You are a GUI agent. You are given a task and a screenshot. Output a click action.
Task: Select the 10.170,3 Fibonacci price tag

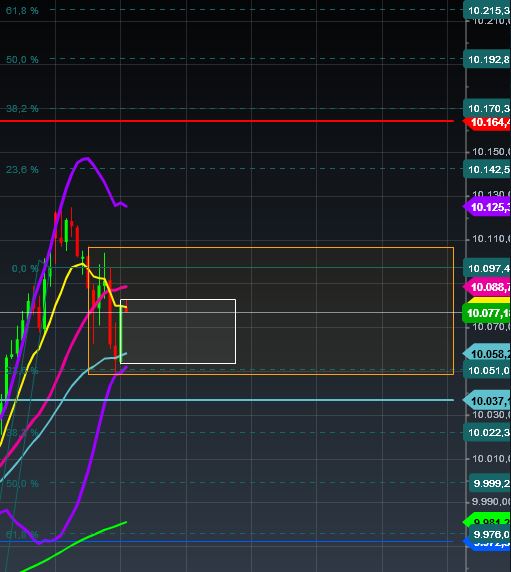click(487, 108)
